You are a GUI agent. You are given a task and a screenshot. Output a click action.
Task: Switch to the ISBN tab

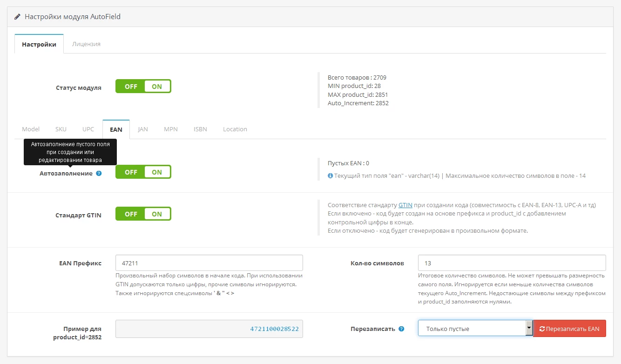pyautogui.click(x=200, y=129)
